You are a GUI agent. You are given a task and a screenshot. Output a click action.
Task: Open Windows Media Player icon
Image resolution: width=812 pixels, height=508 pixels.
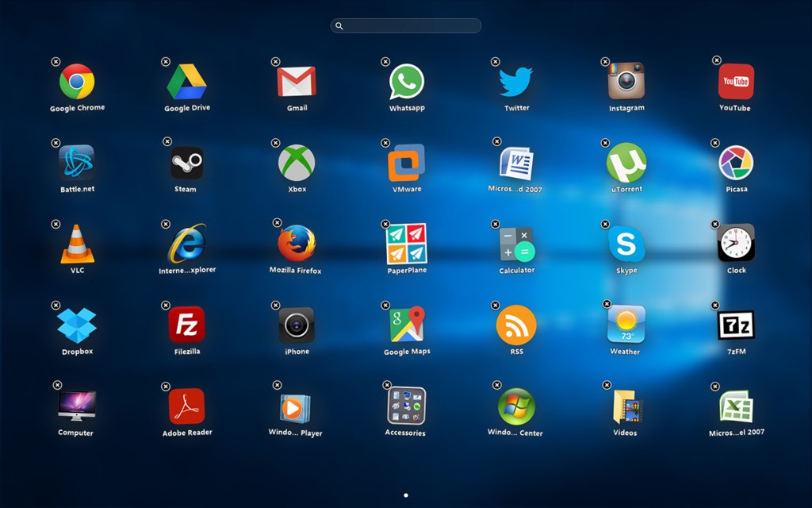coord(296,409)
